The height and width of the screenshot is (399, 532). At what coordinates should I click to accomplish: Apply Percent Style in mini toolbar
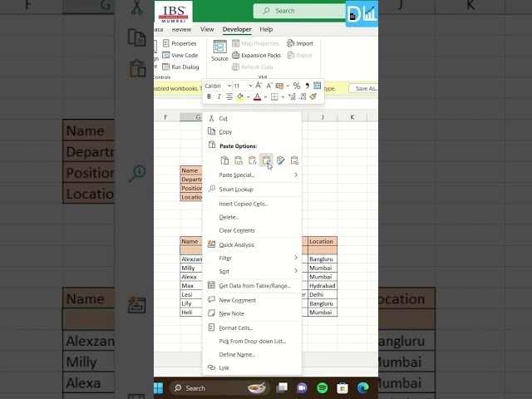pyautogui.click(x=297, y=86)
